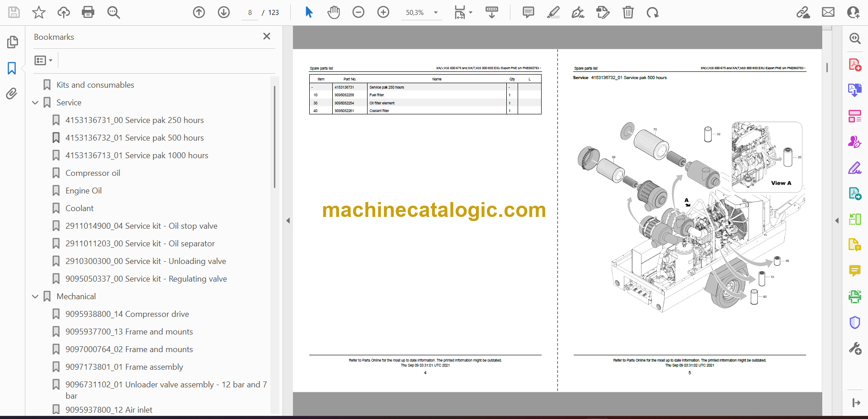
Task: Open the Export PDF tool
Action: click(855, 90)
